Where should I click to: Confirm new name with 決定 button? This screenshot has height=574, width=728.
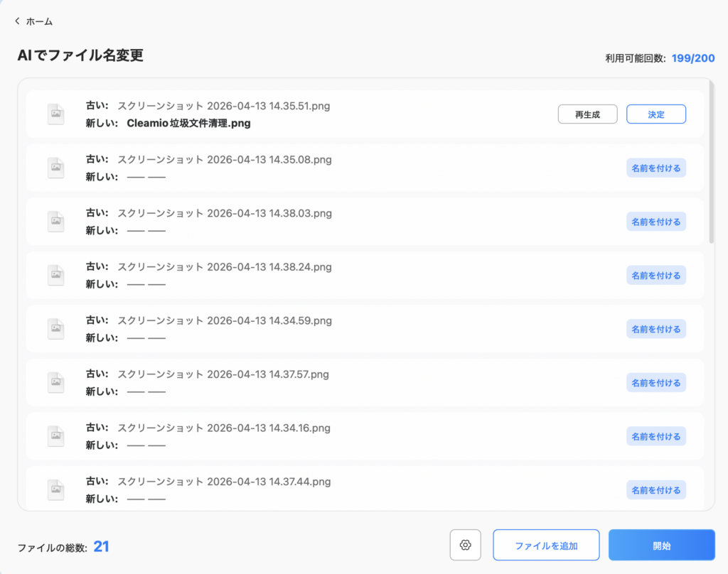point(655,114)
